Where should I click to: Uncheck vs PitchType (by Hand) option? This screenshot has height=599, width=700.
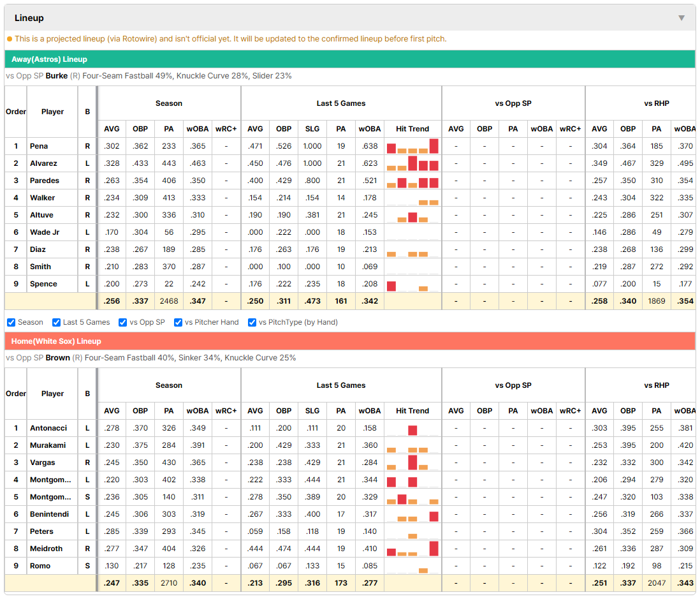click(x=252, y=323)
